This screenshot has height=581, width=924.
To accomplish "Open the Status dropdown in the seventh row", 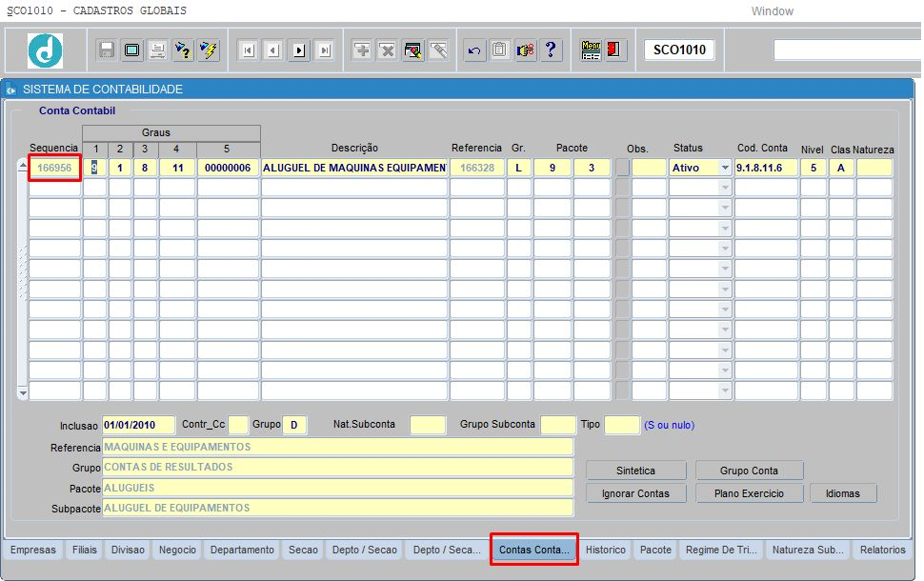I will pyautogui.click(x=725, y=290).
